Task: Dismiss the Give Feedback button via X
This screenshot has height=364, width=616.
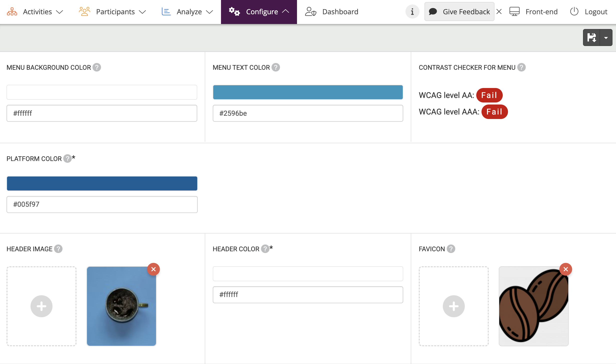Action: pos(499,12)
